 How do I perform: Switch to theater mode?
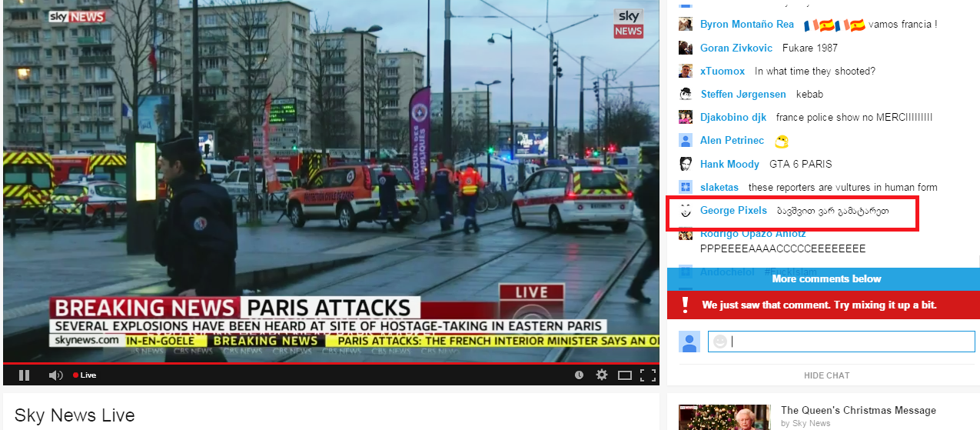pos(625,375)
